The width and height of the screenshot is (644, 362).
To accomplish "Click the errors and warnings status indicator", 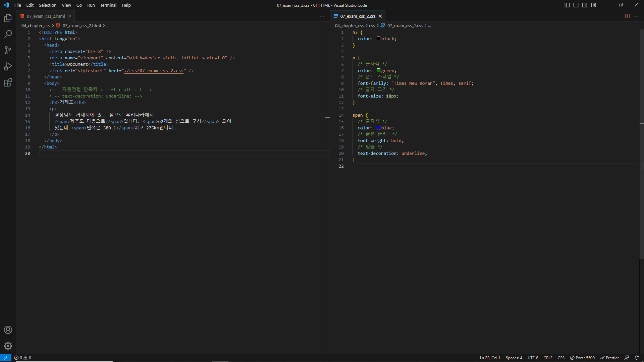I will (x=23, y=358).
